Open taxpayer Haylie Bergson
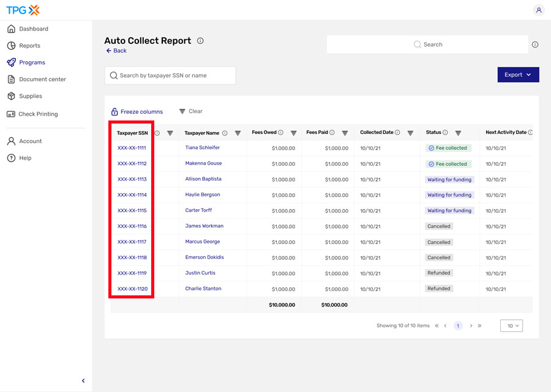The height and width of the screenshot is (392, 551). point(203,194)
